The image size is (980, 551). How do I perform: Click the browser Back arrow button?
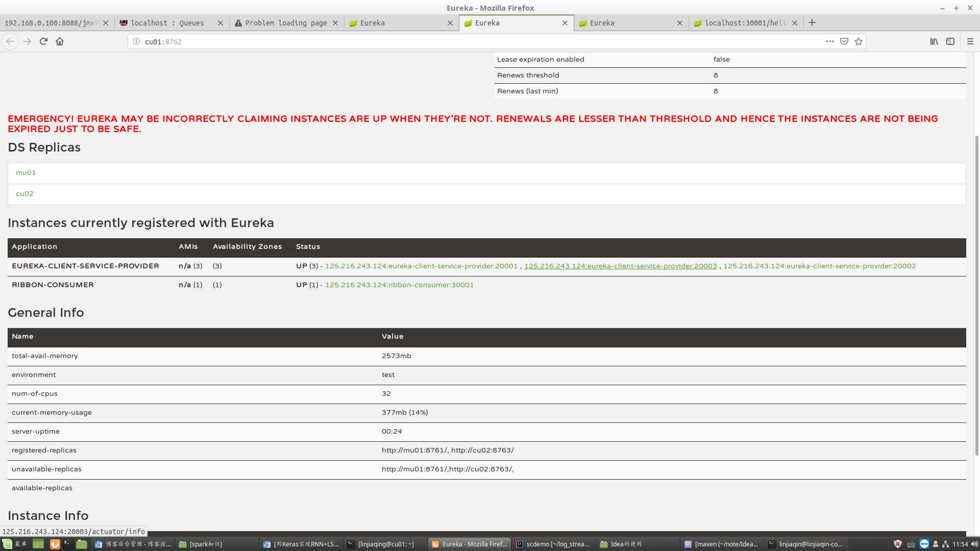point(10,41)
